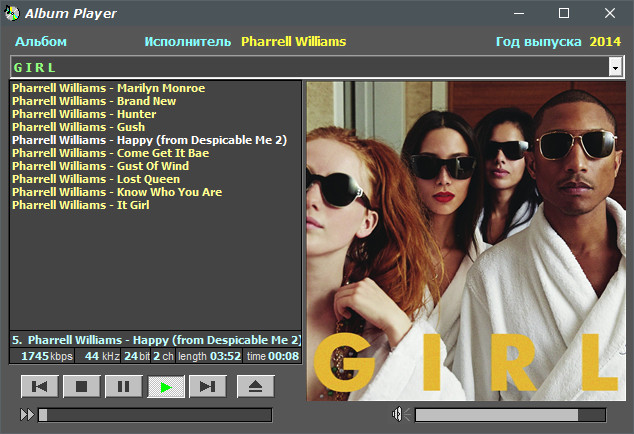Pause the current song

pos(123,386)
